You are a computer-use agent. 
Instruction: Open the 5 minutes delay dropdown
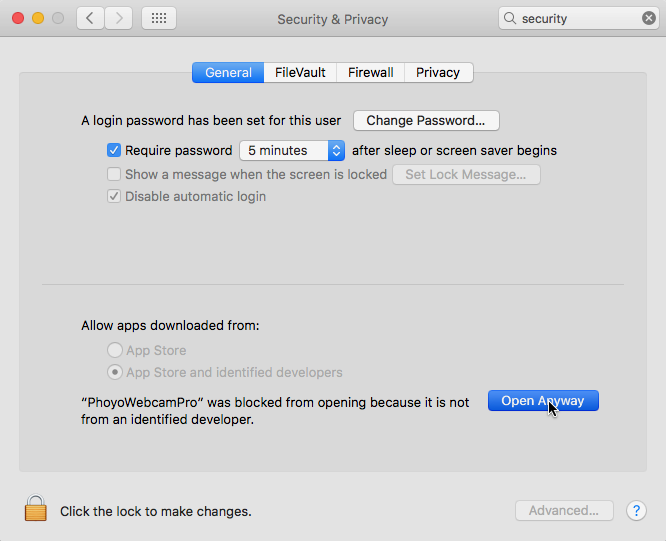click(292, 150)
